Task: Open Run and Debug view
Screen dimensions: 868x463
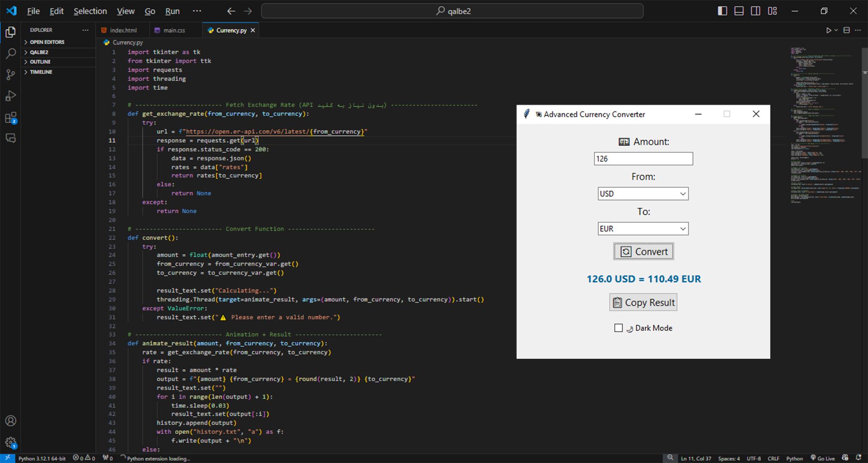Action: click(11, 96)
